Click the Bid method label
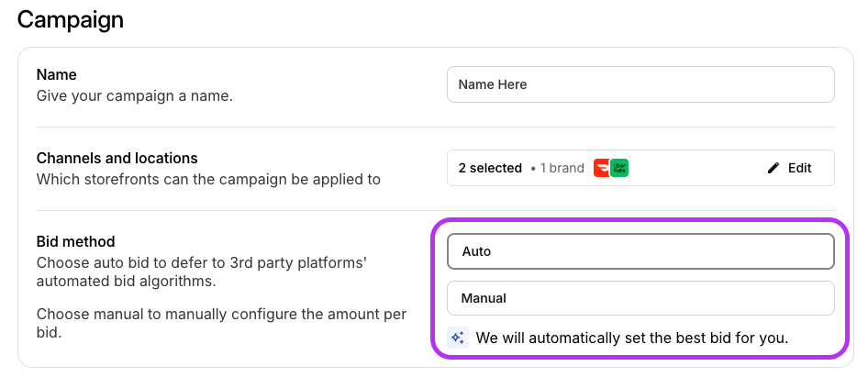Screen dimensions: 868x388 [x=75, y=242]
